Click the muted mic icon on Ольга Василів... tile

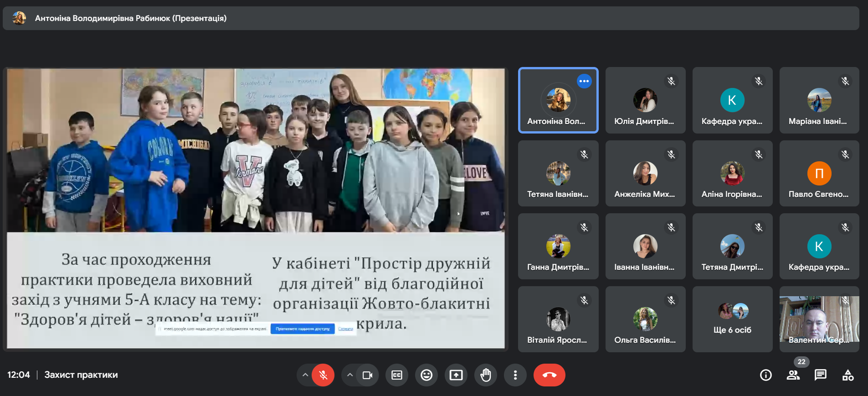pos(671,300)
